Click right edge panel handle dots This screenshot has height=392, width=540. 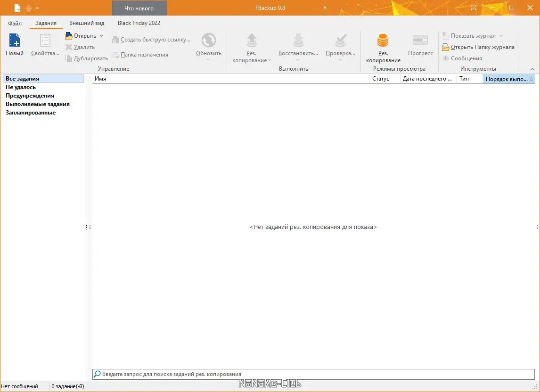(x=537, y=227)
